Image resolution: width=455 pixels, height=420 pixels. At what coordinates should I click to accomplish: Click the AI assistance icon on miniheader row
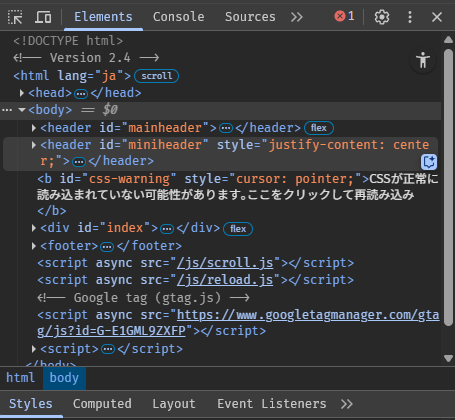pyautogui.click(x=429, y=162)
